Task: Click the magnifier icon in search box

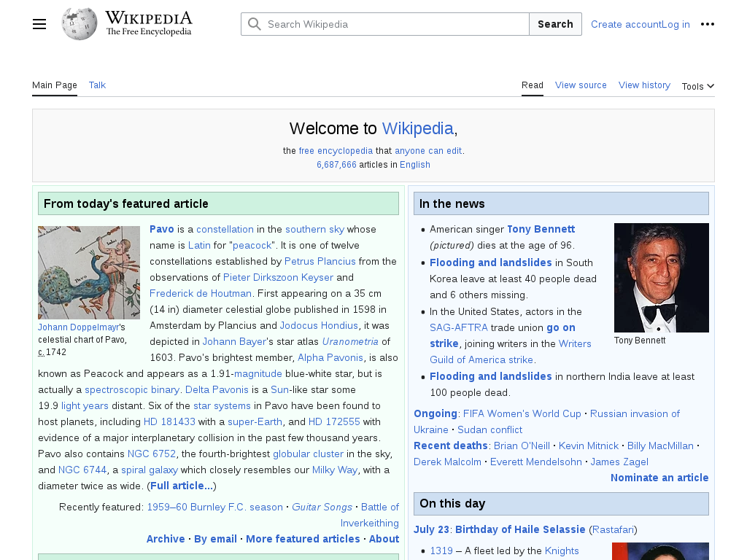Action: tap(255, 24)
